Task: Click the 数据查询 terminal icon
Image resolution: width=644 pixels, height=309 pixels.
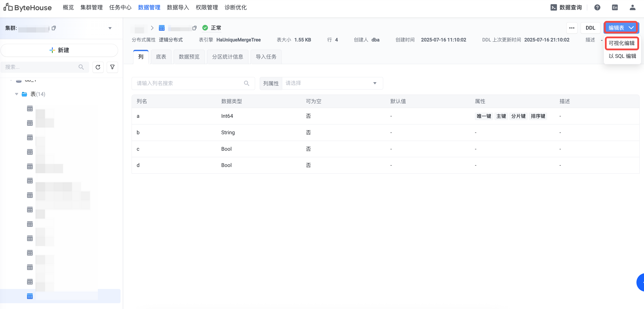Action: click(553, 8)
